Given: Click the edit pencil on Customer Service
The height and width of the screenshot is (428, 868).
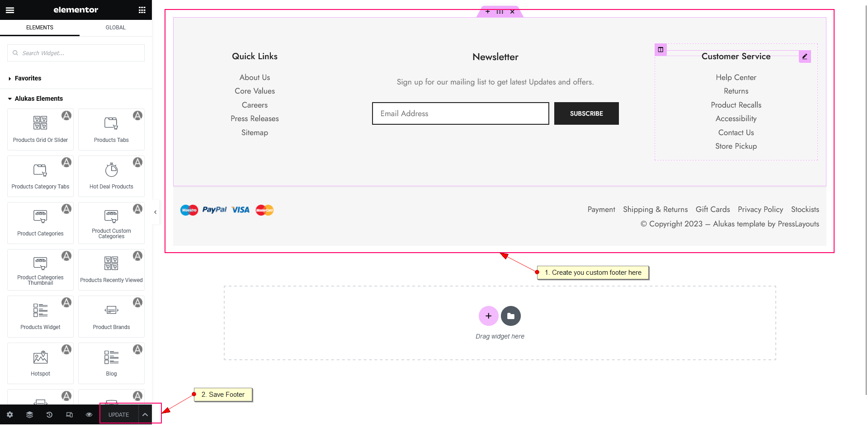Looking at the screenshot, I should 805,56.
